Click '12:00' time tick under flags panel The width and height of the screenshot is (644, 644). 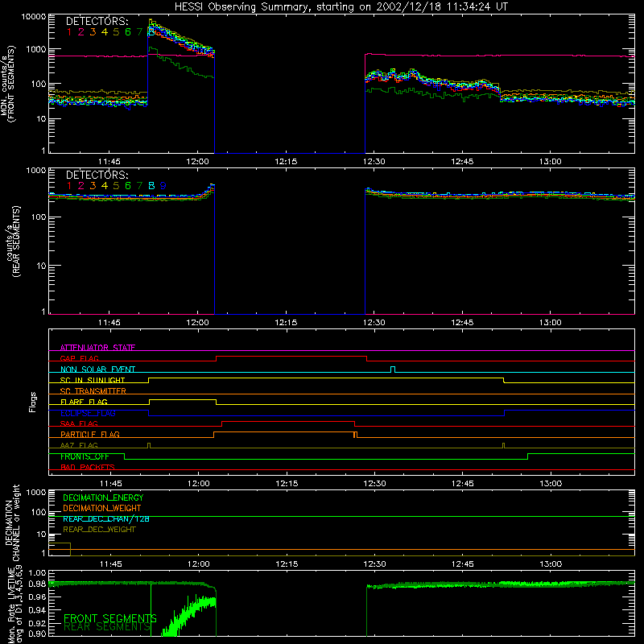pyautogui.click(x=198, y=484)
